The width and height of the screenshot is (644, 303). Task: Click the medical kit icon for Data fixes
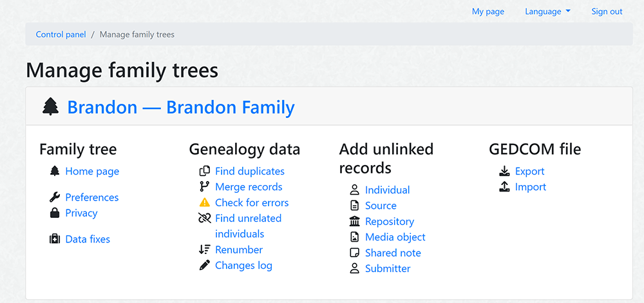tap(55, 239)
